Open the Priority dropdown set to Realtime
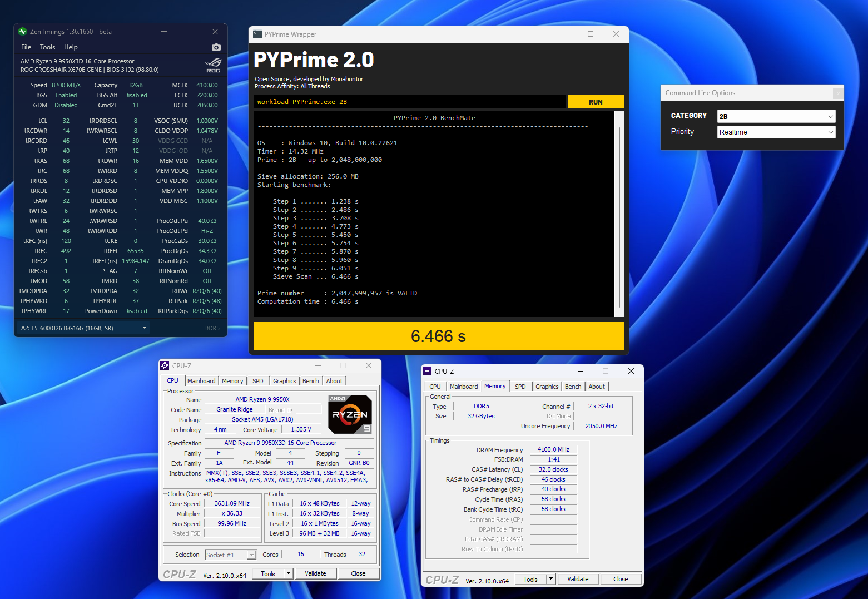This screenshot has width=868, height=599. [x=776, y=132]
